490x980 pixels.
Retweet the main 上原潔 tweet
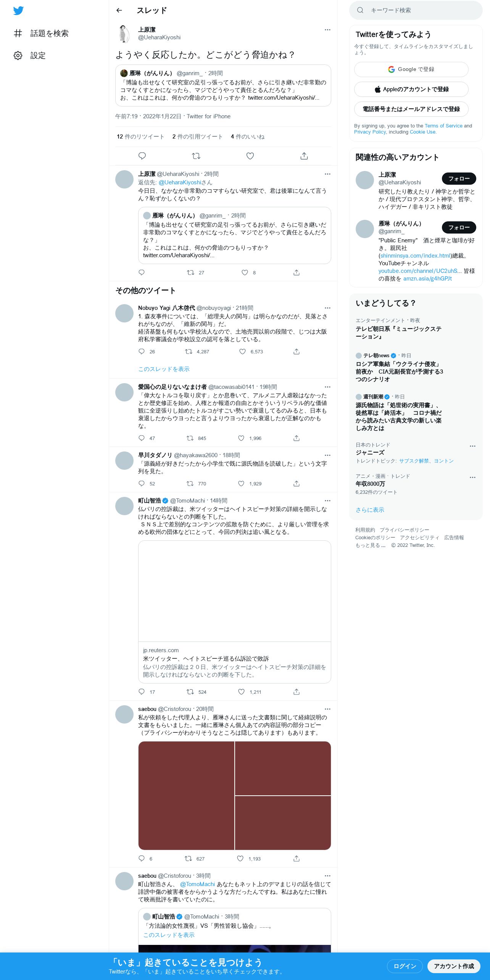pos(196,156)
